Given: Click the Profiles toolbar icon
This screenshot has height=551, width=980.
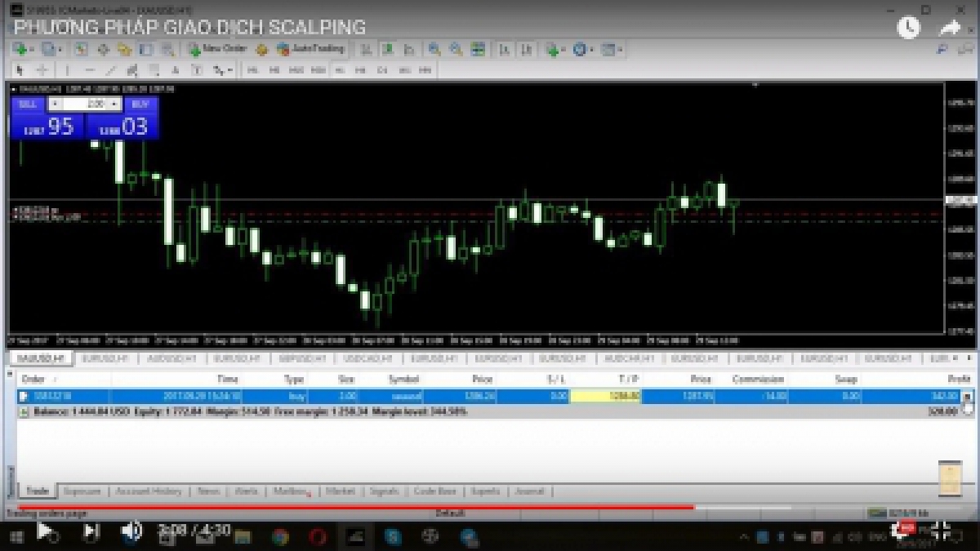Looking at the screenshot, I should tap(48, 50).
